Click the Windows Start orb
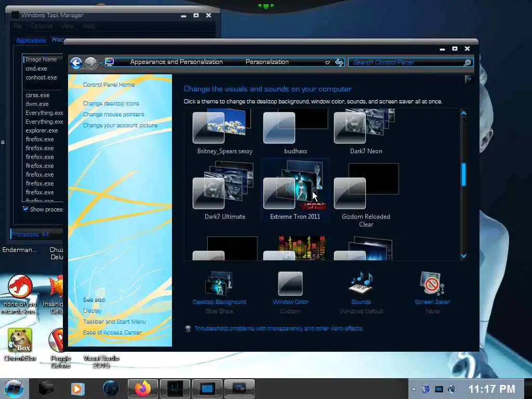The width and height of the screenshot is (532, 399). (14, 389)
